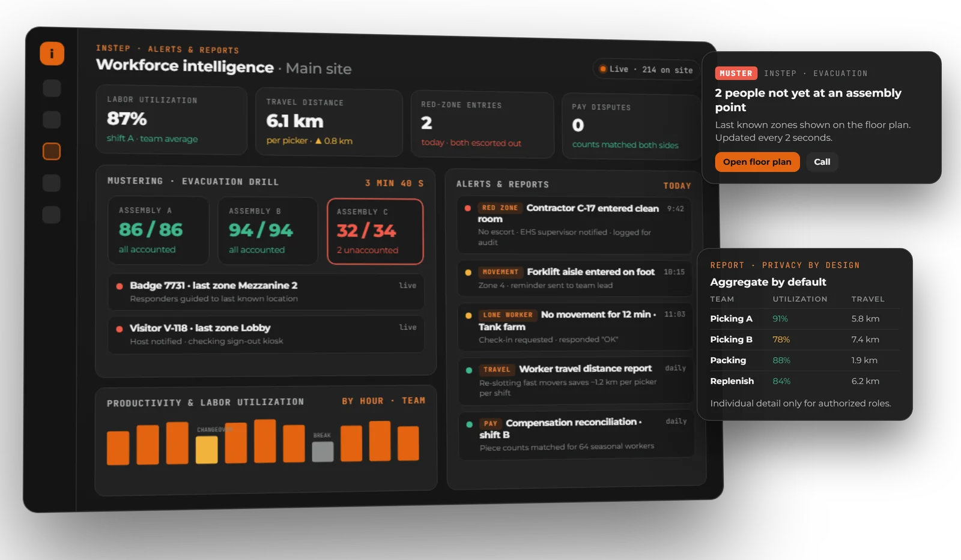Select Picking A row in report table

coord(804,319)
